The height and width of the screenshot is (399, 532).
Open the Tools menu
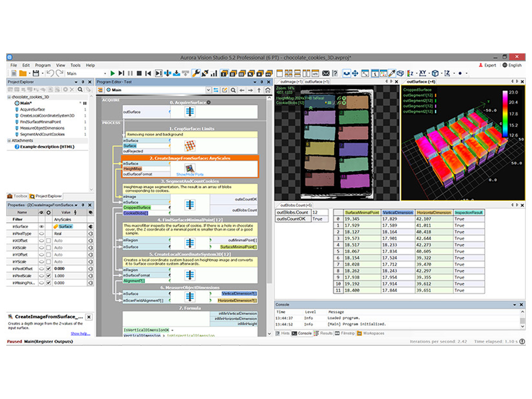75,65
